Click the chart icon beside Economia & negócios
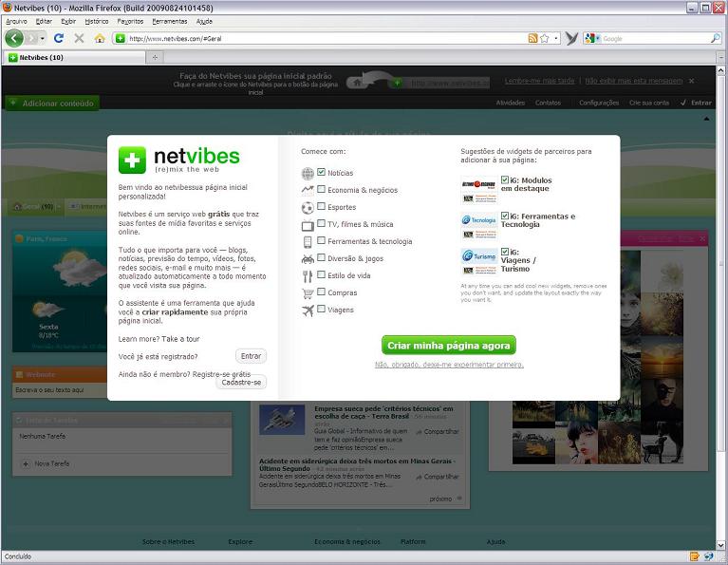This screenshot has width=728, height=565. (x=308, y=190)
